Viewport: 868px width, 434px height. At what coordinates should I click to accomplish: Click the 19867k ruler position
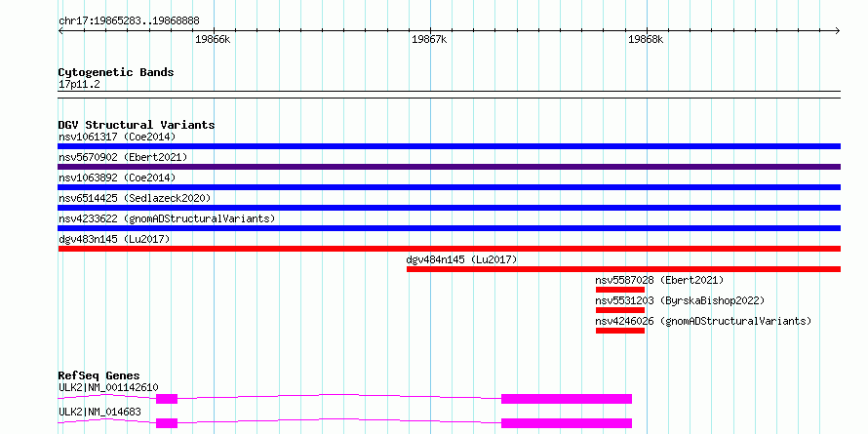(429, 39)
